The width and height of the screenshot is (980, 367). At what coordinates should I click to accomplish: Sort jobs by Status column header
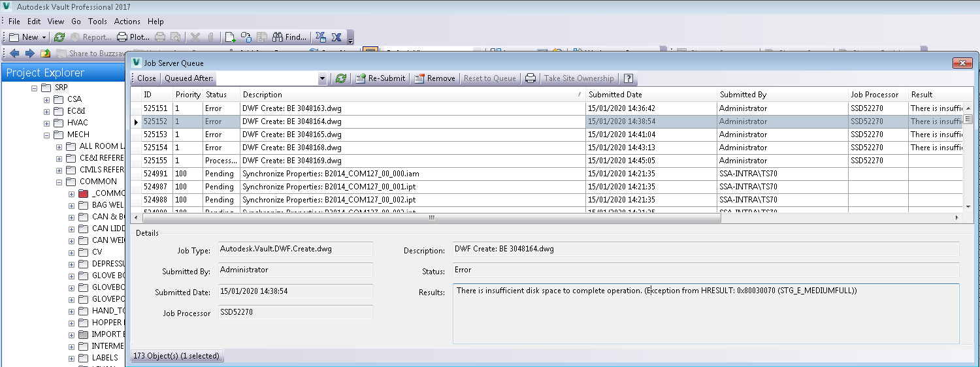[221, 95]
